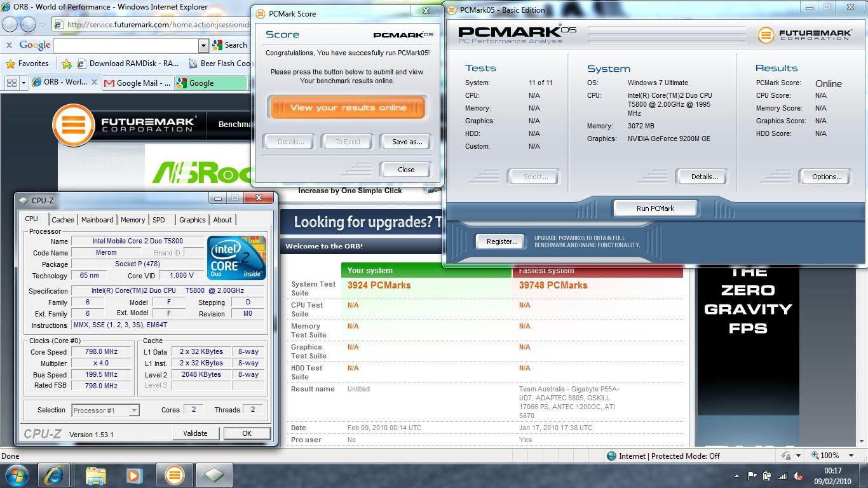Switch to the About tab in CPU-Z
This screenshot has height=488, width=868.
tap(222, 220)
